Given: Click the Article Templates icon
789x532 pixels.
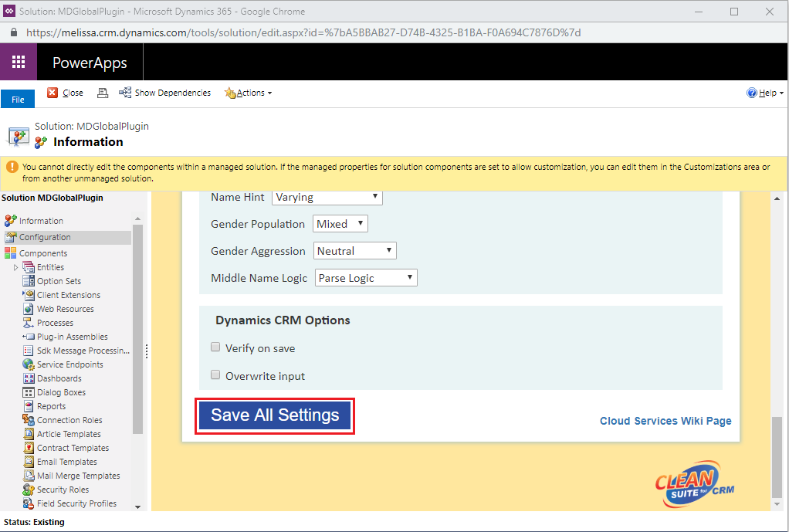Looking at the screenshot, I should pos(29,433).
